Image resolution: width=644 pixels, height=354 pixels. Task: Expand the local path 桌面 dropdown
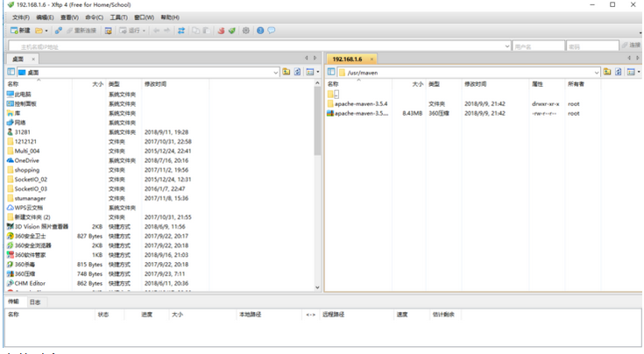coord(276,72)
